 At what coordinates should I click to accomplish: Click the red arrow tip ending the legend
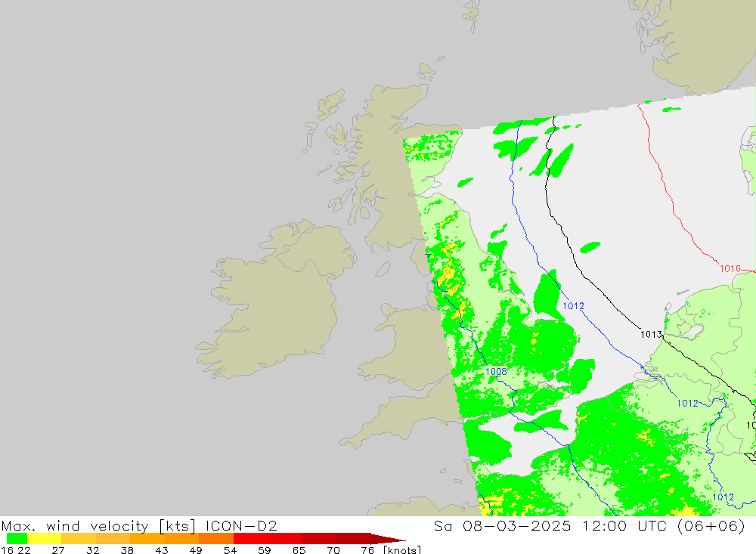tap(388, 539)
